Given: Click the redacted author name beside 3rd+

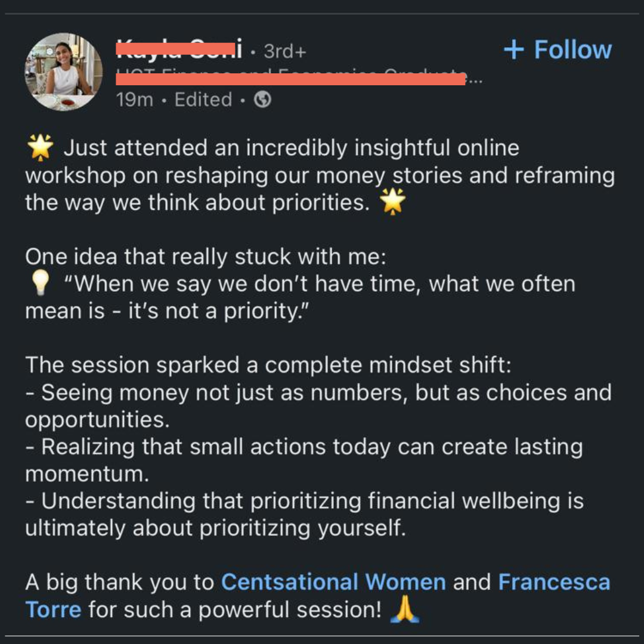Looking at the screenshot, I should click(179, 49).
